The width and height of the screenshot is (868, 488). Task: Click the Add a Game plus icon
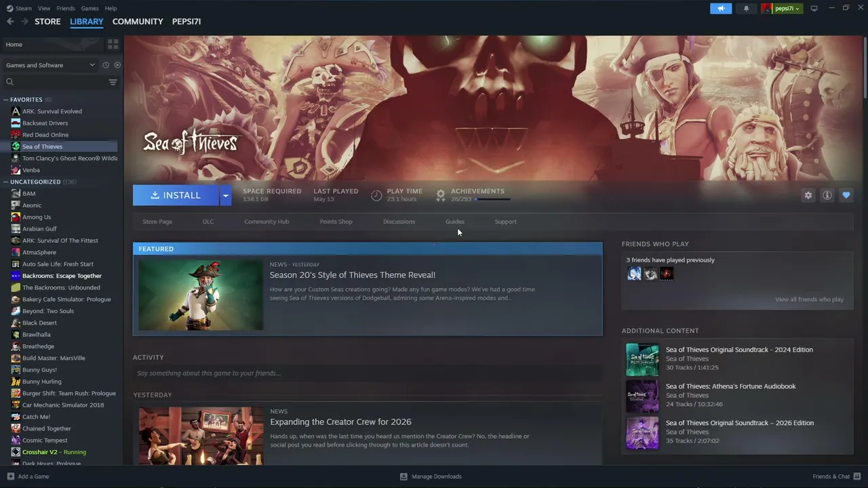(x=10, y=476)
